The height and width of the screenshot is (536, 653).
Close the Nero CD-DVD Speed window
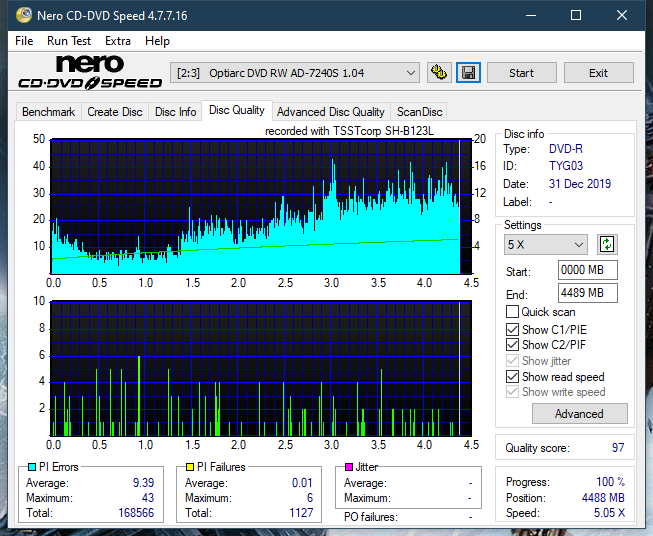pyautogui.click(x=622, y=15)
